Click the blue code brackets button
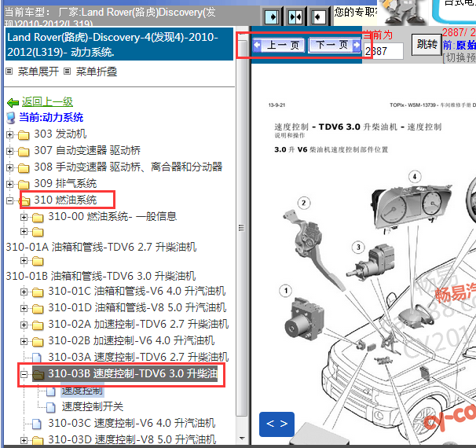Viewport: 476px width, 448px height. click(x=276, y=424)
